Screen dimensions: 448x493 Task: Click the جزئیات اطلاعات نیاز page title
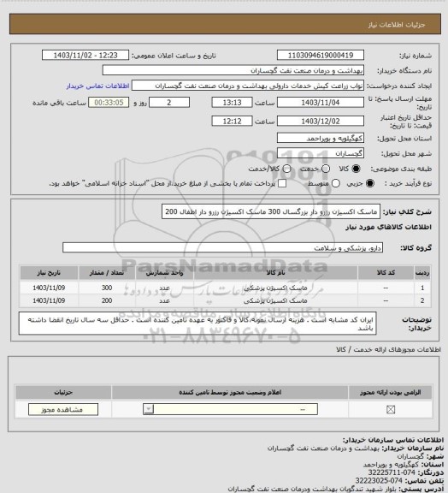click(x=397, y=25)
